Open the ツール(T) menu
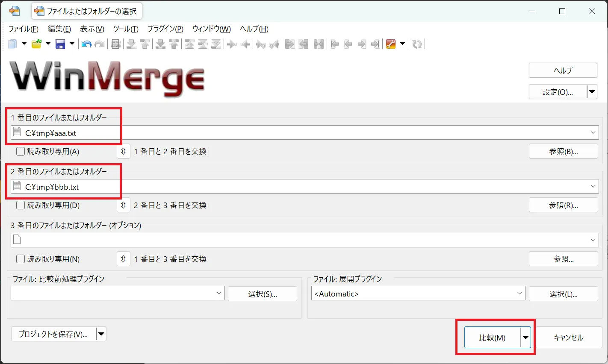The image size is (608, 364). pos(126,29)
